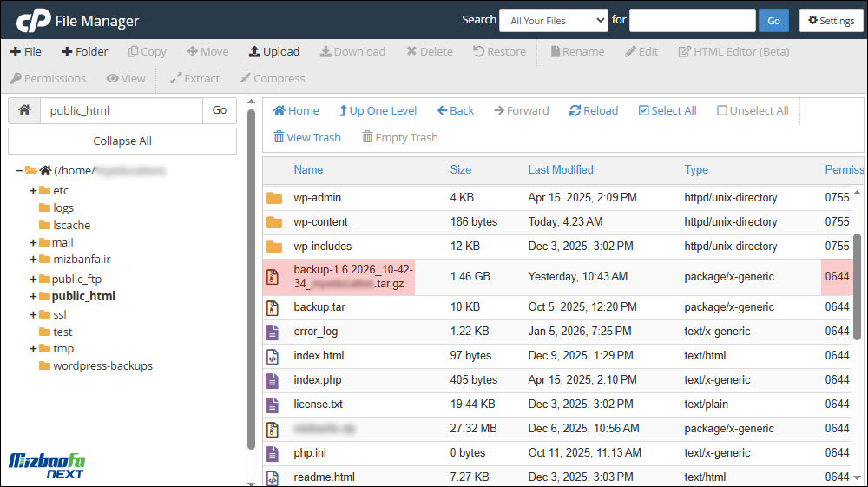Sort files by Last Modified column
The height and width of the screenshot is (487, 868).
coord(560,170)
